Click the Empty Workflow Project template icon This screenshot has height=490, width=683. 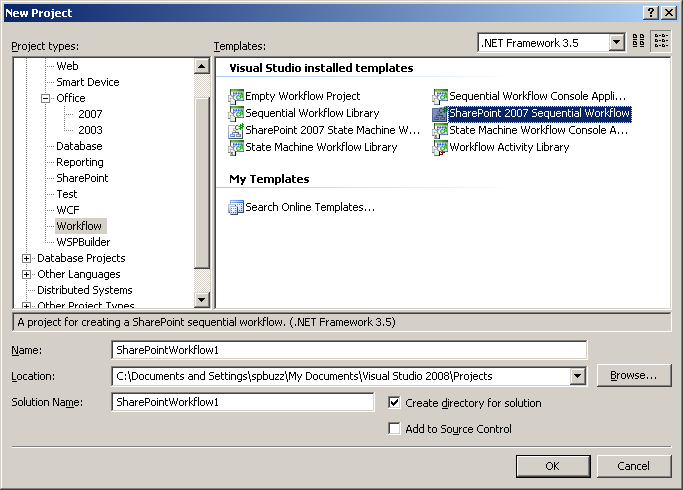236,96
